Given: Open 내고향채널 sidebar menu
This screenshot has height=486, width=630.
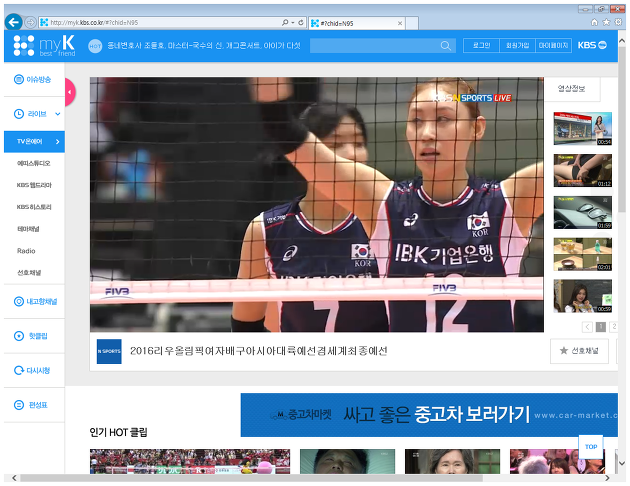Looking at the screenshot, I should 35,301.
